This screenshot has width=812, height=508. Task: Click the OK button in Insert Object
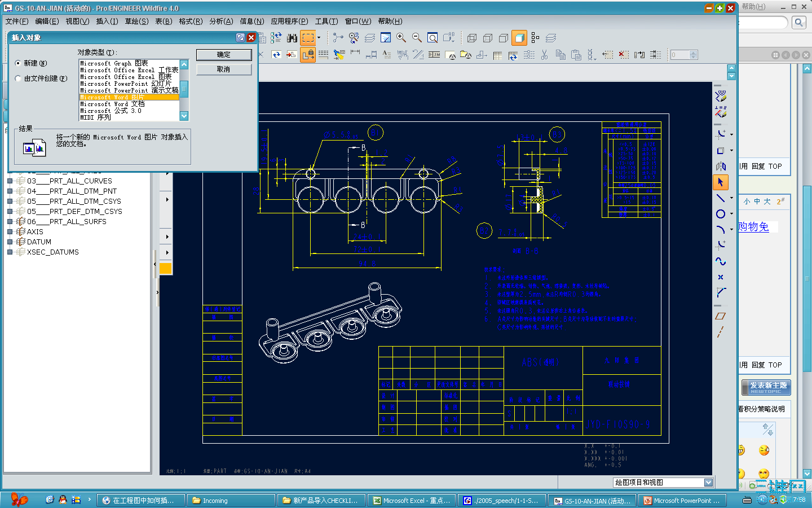tap(224, 55)
